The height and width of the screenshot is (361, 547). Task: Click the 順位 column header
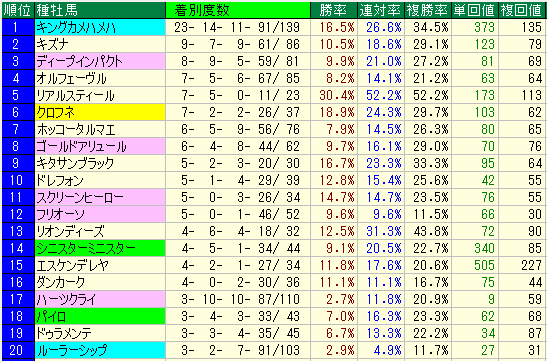coord(18,10)
